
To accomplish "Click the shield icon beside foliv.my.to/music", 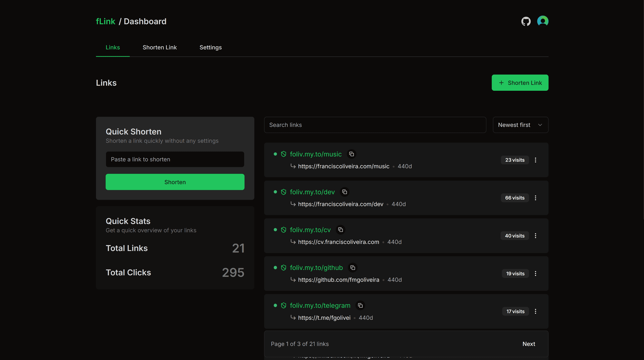I will click(x=283, y=154).
